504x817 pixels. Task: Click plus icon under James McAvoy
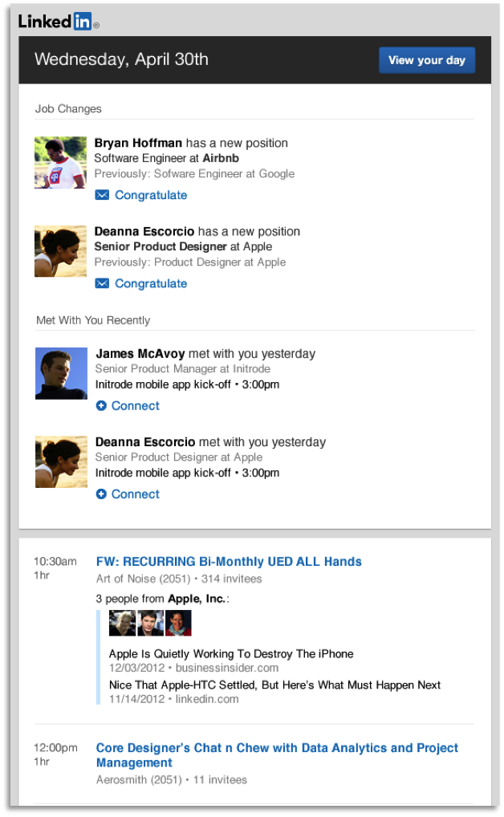pos(101,405)
